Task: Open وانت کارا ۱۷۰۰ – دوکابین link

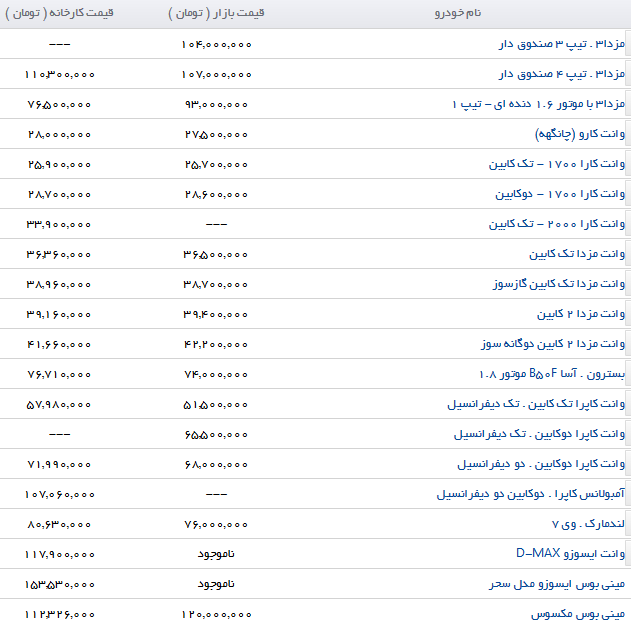Action: pos(560,194)
